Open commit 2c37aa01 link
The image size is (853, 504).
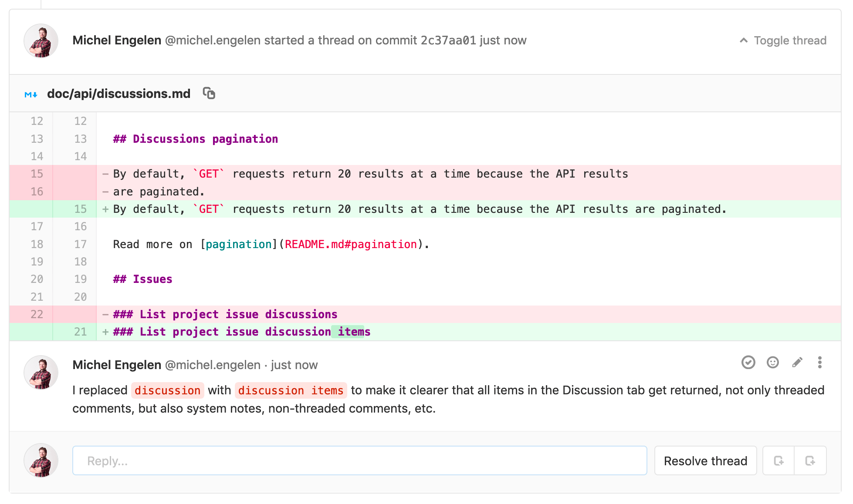[448, 40]
